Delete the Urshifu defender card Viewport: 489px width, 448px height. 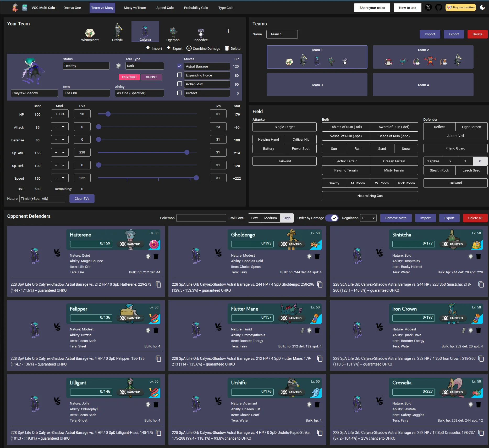click(x=317, y=405)
